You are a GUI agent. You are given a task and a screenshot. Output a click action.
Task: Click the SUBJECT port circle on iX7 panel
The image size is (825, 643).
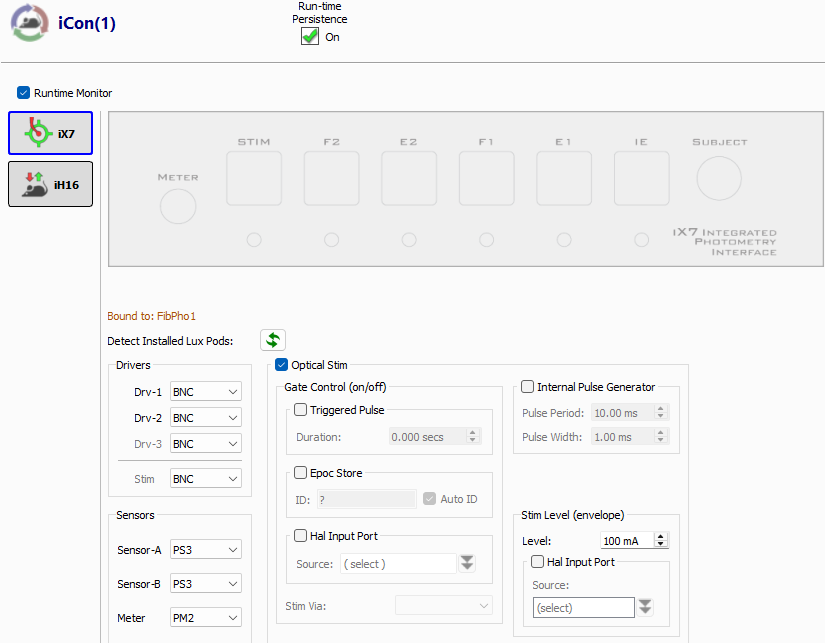click(719, 178)
